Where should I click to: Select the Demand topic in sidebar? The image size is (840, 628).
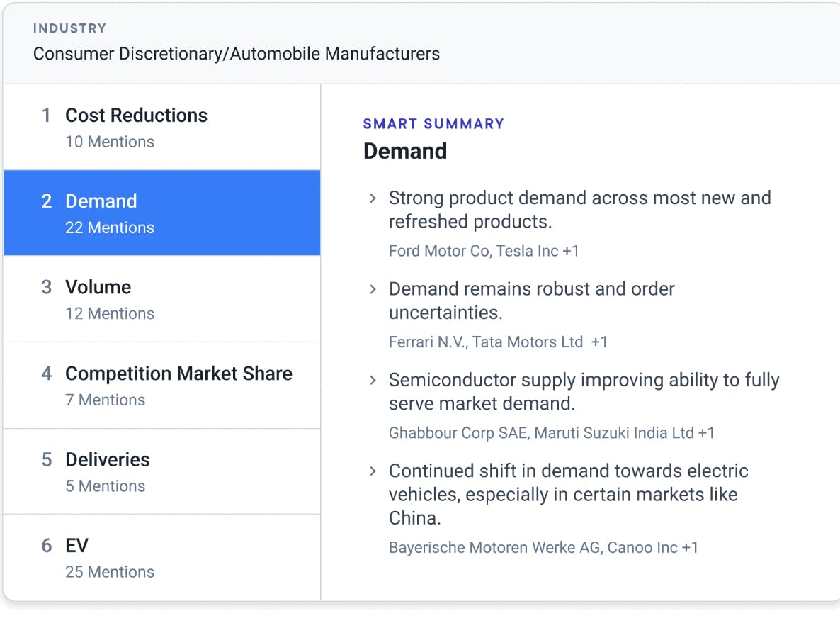161,213
